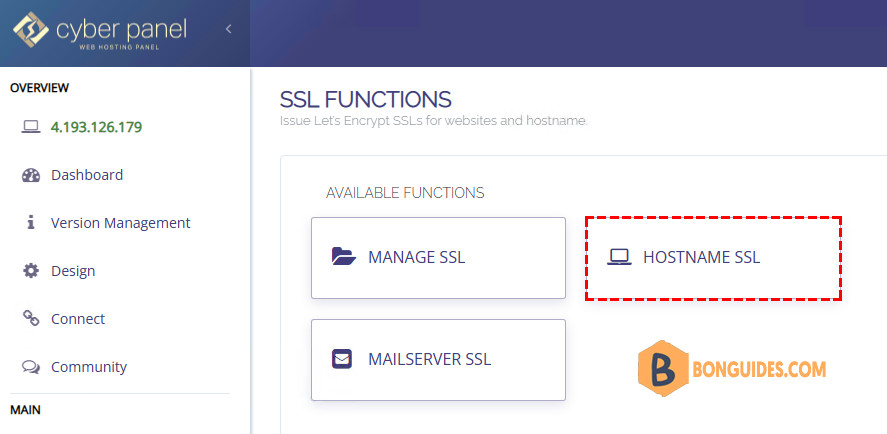Click the cyber panel title text
The width and height of the screenshot is (887, 434).
121,28
